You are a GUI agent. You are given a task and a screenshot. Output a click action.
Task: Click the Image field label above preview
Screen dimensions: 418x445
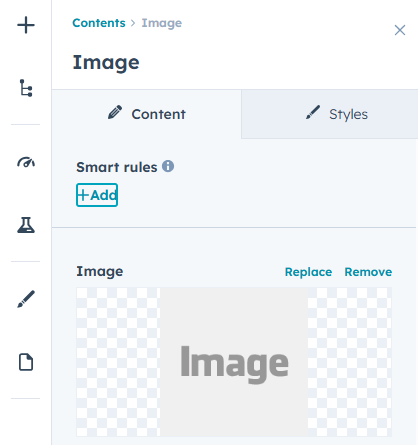(x=100, y=272)
